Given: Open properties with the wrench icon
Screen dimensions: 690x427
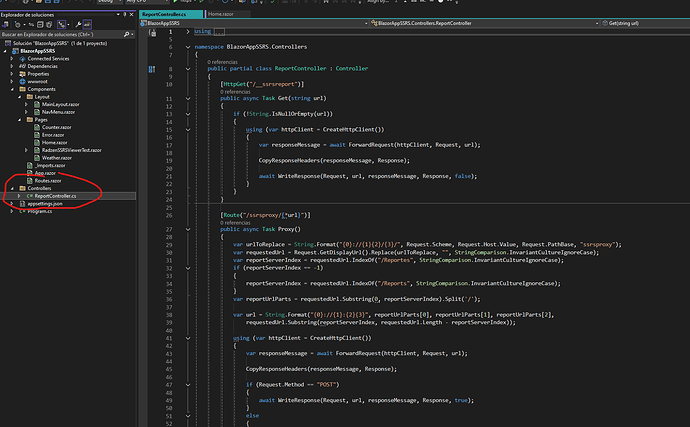Looking at the screenshot, I should click(x=78, y=25).
